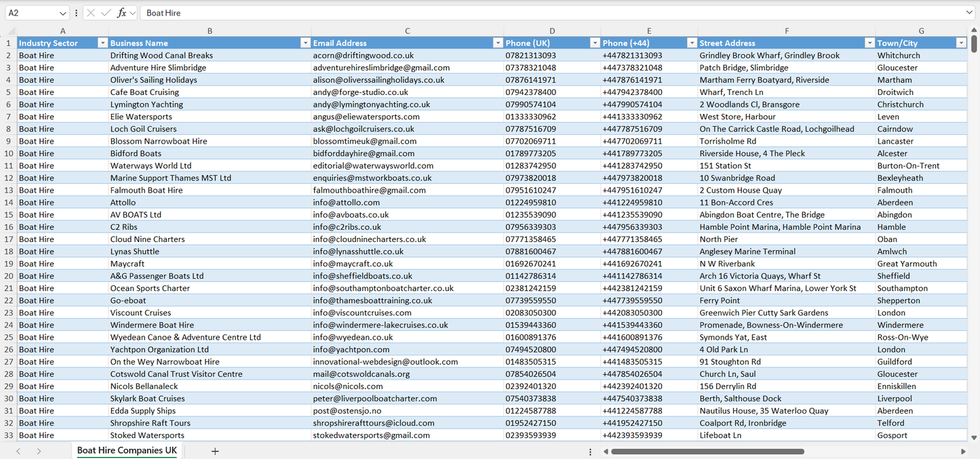Click the Name Box options three-dot handle
Image resolution: width=980 pixels, height=459 pixels.
click(76, 13)
